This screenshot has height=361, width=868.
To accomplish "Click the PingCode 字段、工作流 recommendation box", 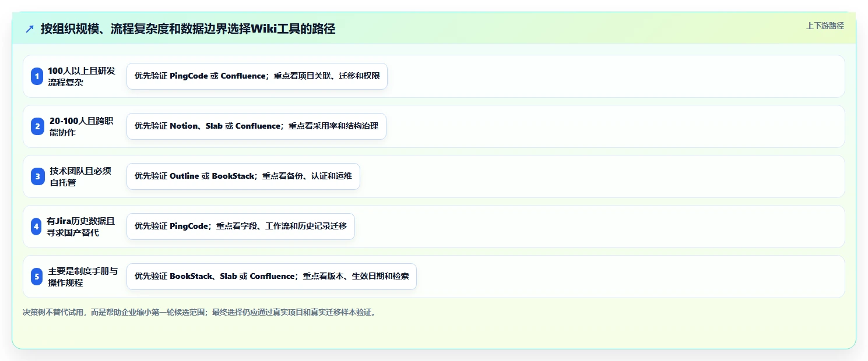I will (241, 226).
